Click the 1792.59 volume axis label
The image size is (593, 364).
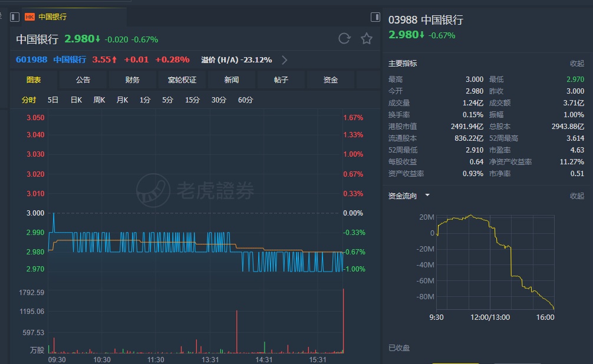click(31, 292)
